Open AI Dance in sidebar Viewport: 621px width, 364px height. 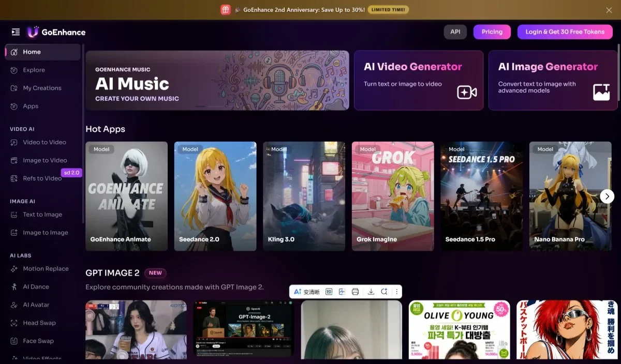pos(43,287)
